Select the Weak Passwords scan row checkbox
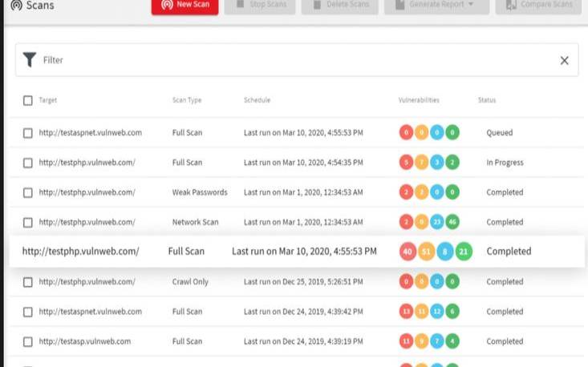Screen dimensions: 588x367 pyautogui.click(x=28, y=192)
